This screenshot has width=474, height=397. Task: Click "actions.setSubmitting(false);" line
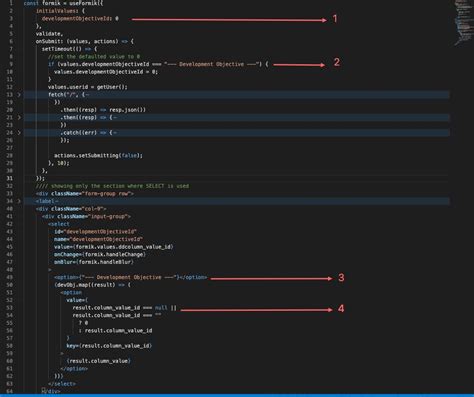point(98,156)
